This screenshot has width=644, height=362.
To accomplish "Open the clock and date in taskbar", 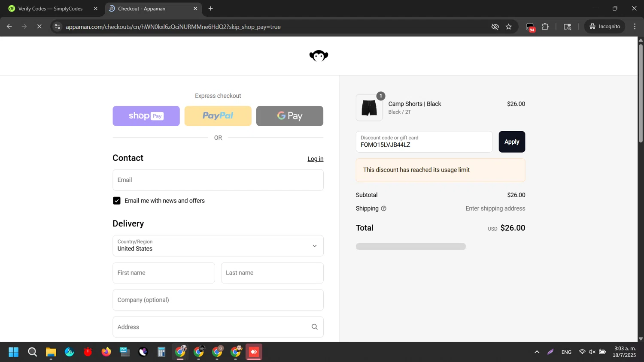I will (x=625, y=352).
